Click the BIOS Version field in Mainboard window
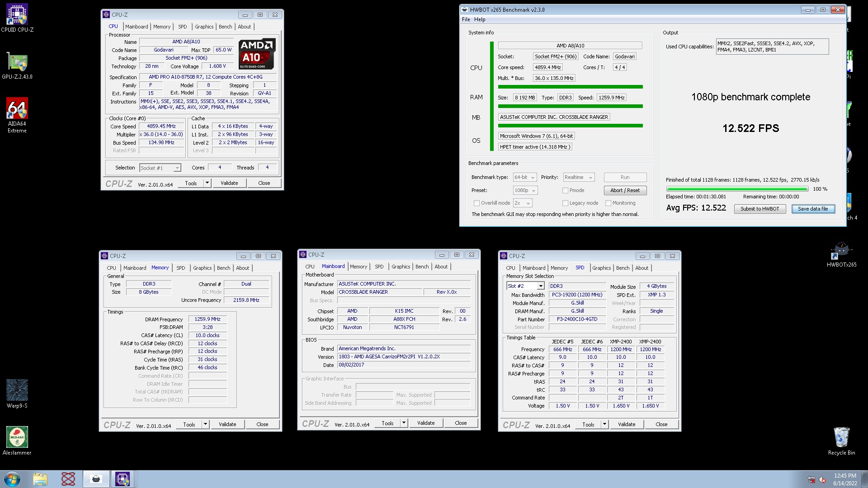 (x=404, y=357)
